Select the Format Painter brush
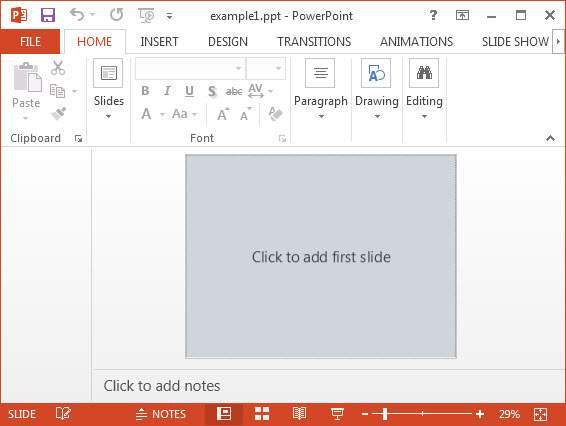This screenshot has width=566, height=426. (58, 113)
